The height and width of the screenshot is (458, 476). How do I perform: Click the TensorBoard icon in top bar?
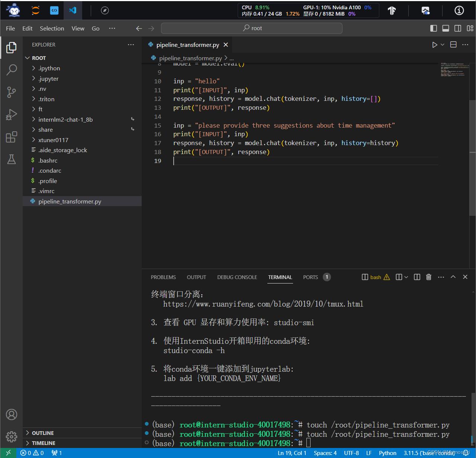click(x=392, y=10)
